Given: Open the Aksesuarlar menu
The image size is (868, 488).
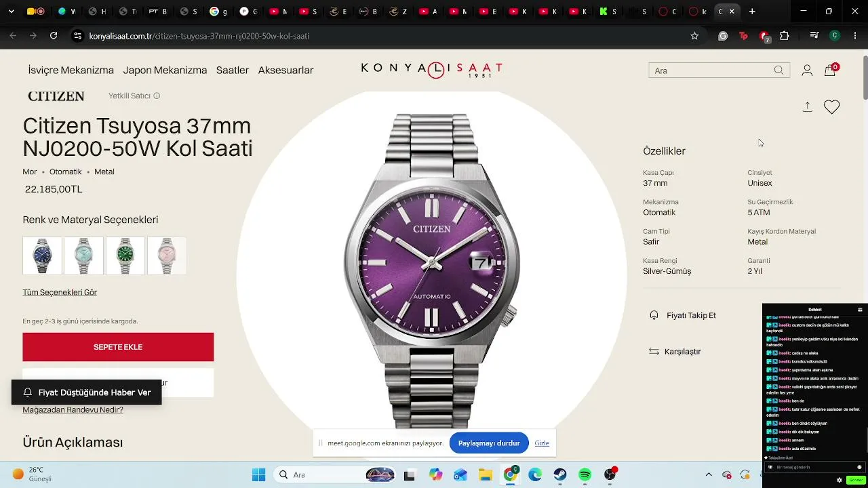Looking at the screenshot, I should 285,70.
